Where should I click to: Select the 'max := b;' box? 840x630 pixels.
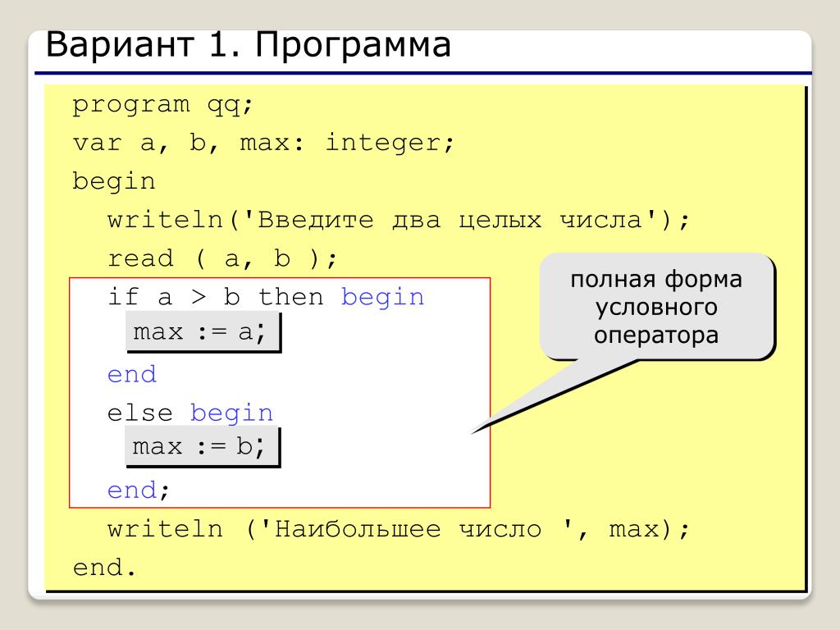(203, 446)
